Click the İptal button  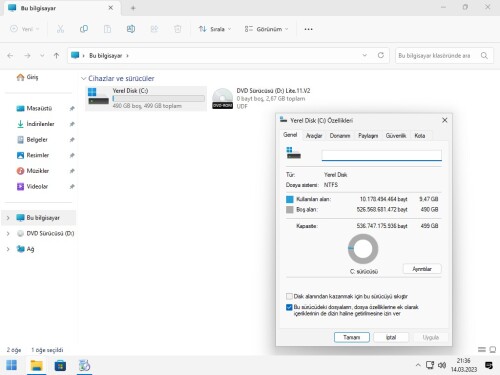391,337
